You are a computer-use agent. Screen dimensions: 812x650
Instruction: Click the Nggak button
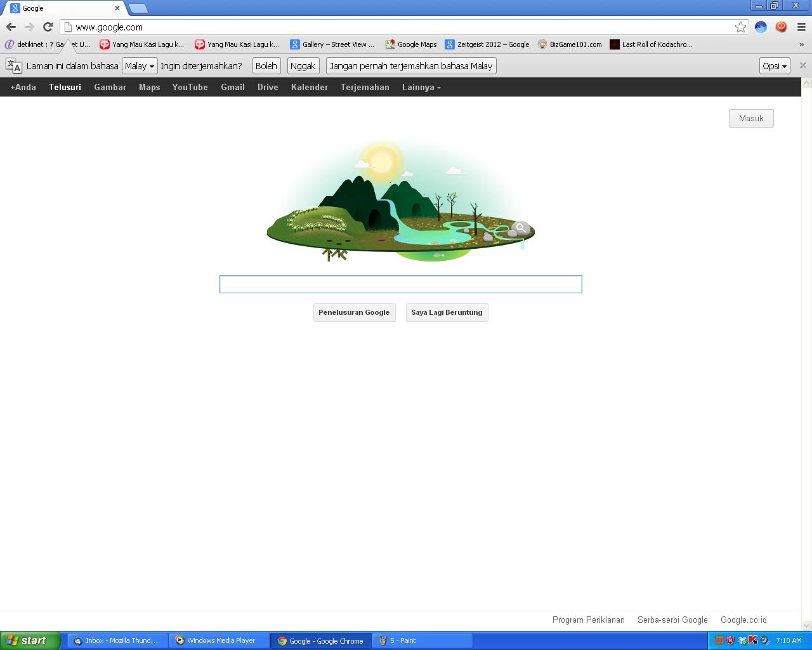[303, 66]
